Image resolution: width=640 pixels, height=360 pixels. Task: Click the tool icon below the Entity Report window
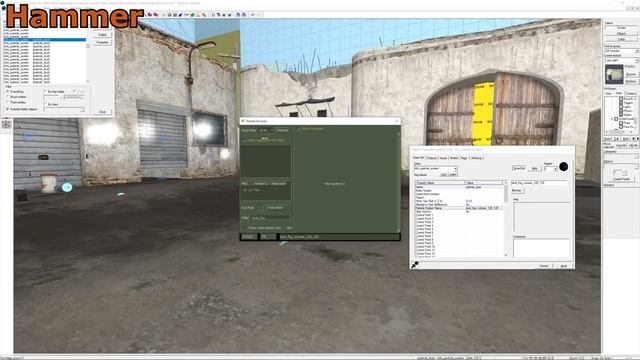point(6,124)
